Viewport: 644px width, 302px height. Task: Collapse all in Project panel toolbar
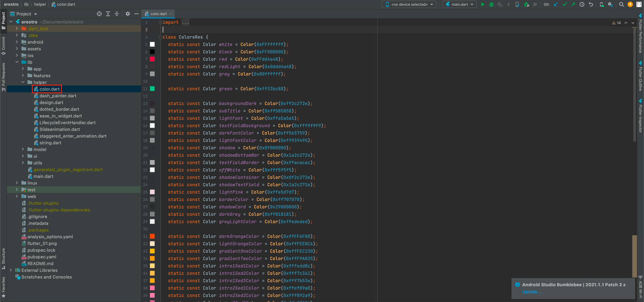click(x=117, y=14)
